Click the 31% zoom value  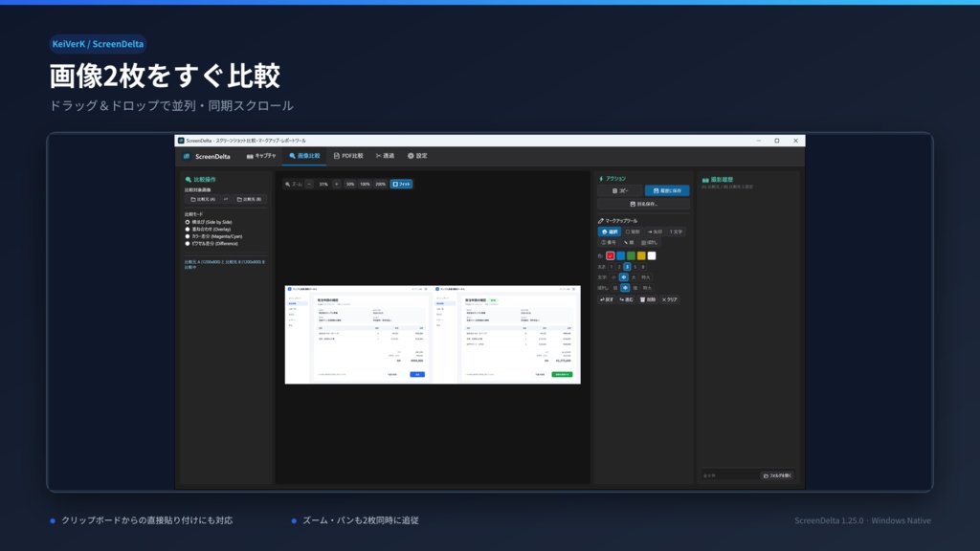point(323,185)
